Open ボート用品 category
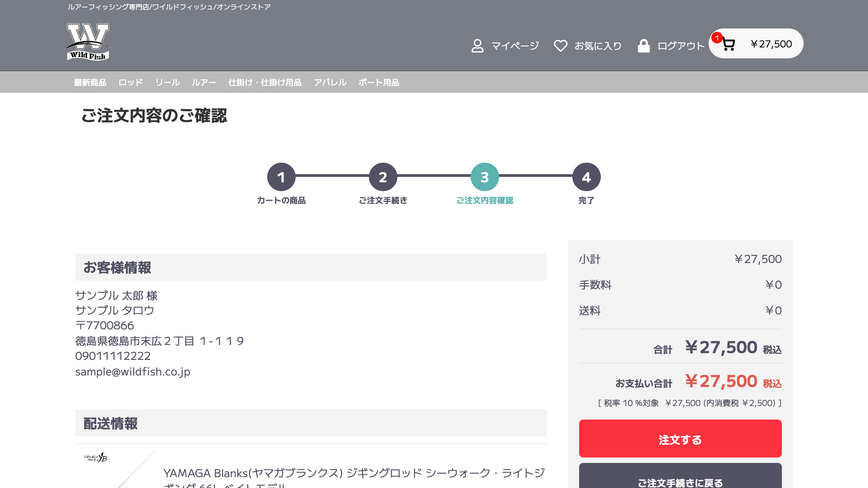868x488 pixels. pos(379,82)
